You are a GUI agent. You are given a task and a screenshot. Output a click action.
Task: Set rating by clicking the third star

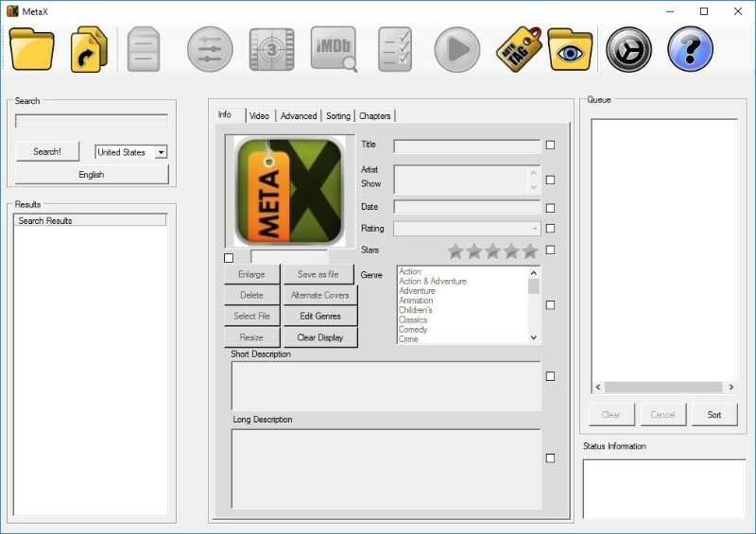(492, 251)
